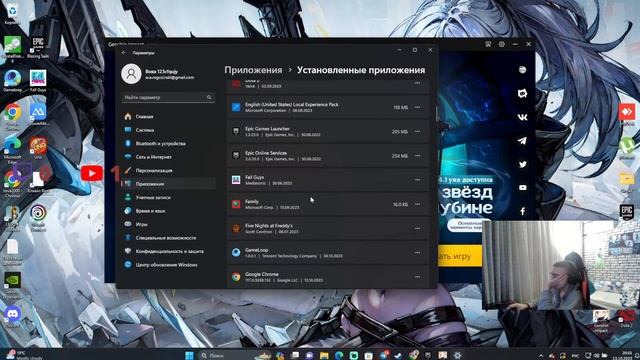
Task: Select the 'GameLoop' app name in list
Action: pyautogui.click(x=256, y=250)
